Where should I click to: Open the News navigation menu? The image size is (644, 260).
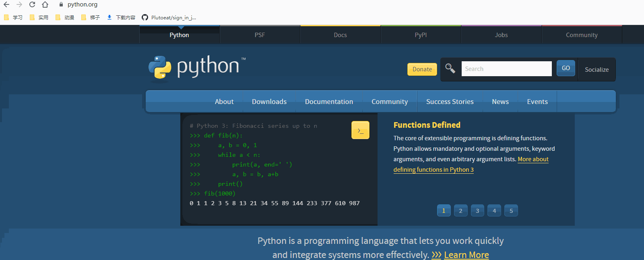pyautogui.click(x=500, y=102)
